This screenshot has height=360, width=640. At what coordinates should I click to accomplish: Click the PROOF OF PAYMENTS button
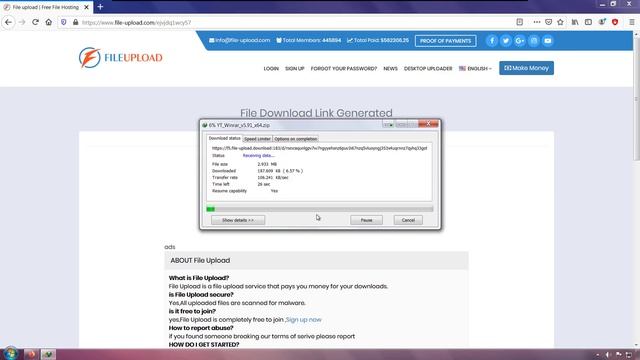(445, 41)
